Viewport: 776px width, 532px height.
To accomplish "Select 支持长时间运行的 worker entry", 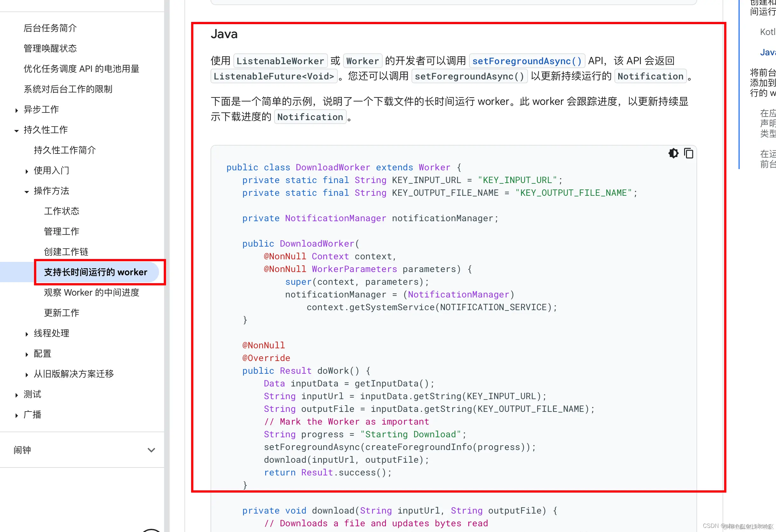I will pos(95,272).
